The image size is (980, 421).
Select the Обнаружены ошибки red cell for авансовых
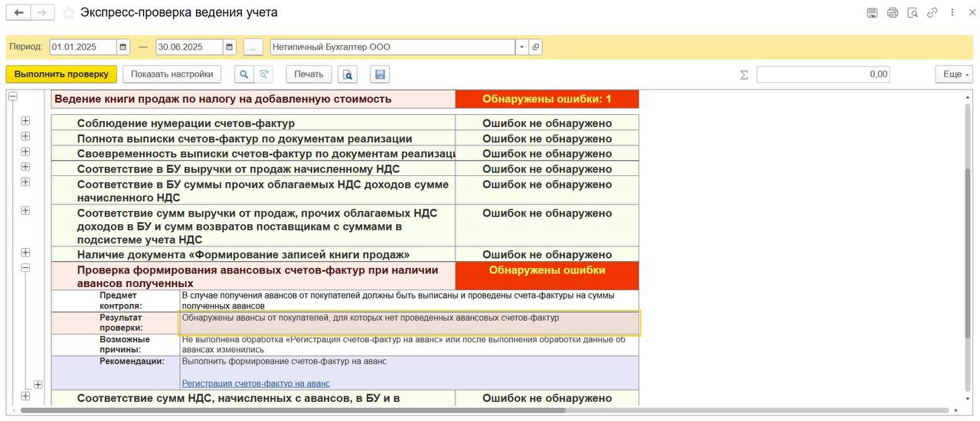pyautogui.click(x=547, y=276)
